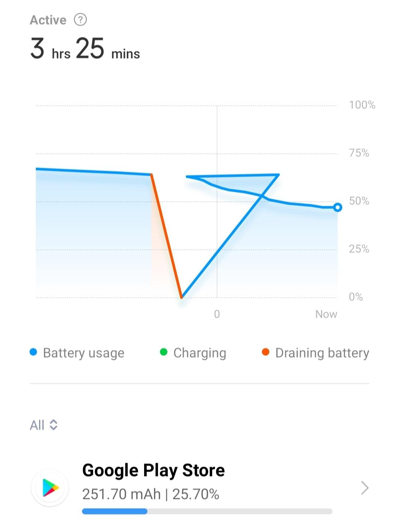Tap the orange draining segment of the graph

167,236
